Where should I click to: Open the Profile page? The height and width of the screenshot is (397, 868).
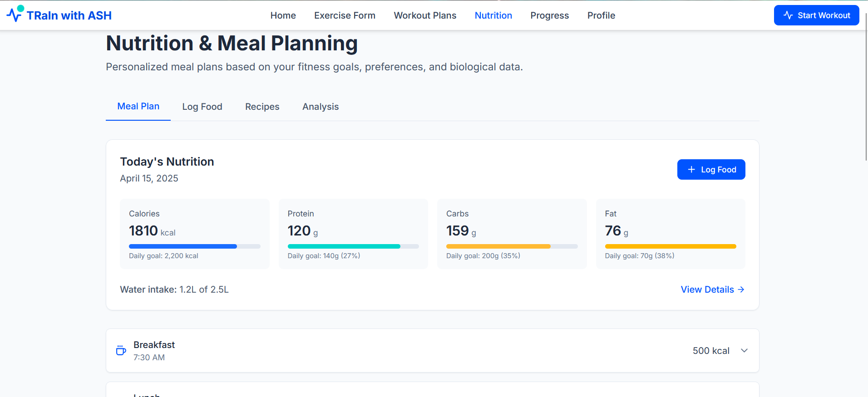tap(601, 15)
